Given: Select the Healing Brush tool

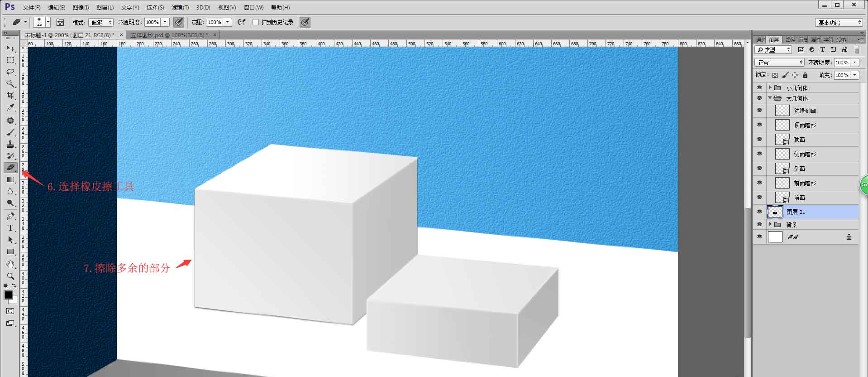Looking at the screenshot, I should coord(10,121).
